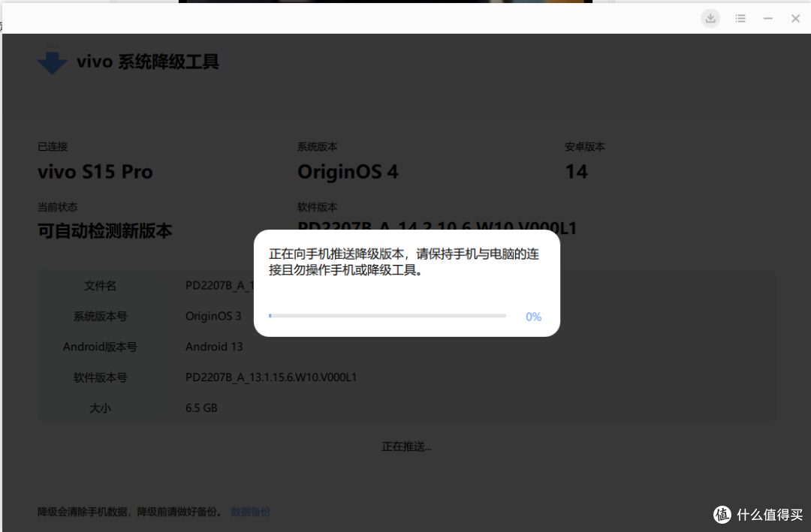Select the Android 13 version value
The height and width of the screenshot is (532, 811).
coord(214,347)
